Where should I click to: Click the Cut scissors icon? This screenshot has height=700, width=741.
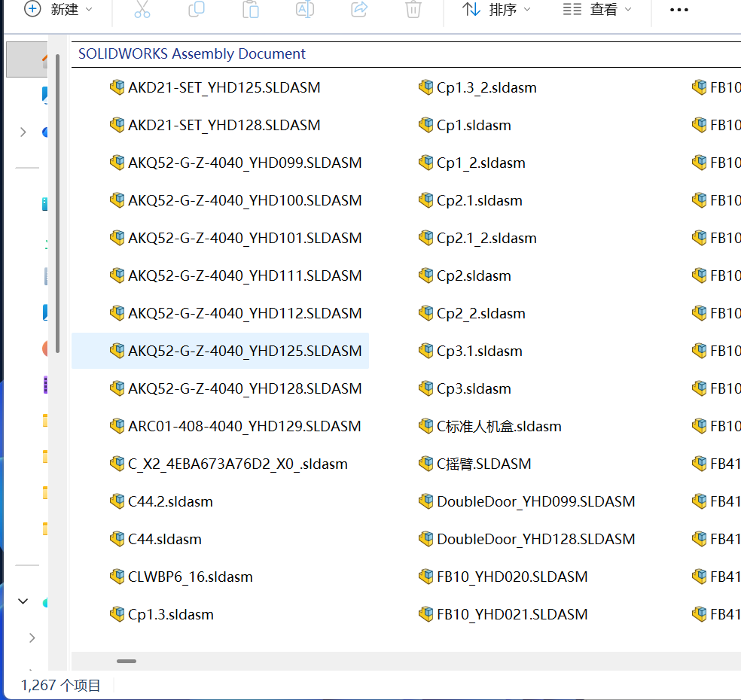(x=142, y=10)
